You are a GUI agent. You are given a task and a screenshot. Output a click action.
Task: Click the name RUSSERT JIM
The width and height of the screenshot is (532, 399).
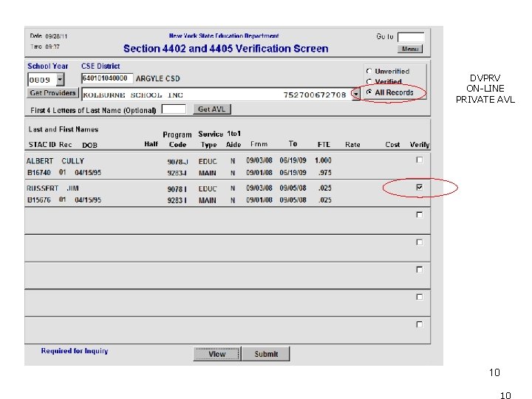coord(52,188)
